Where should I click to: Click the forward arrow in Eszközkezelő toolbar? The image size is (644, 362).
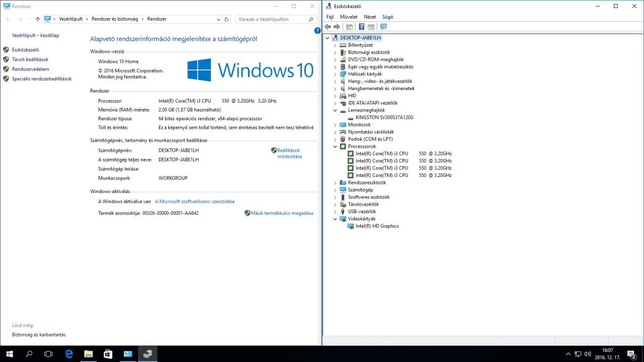[337, 27]
